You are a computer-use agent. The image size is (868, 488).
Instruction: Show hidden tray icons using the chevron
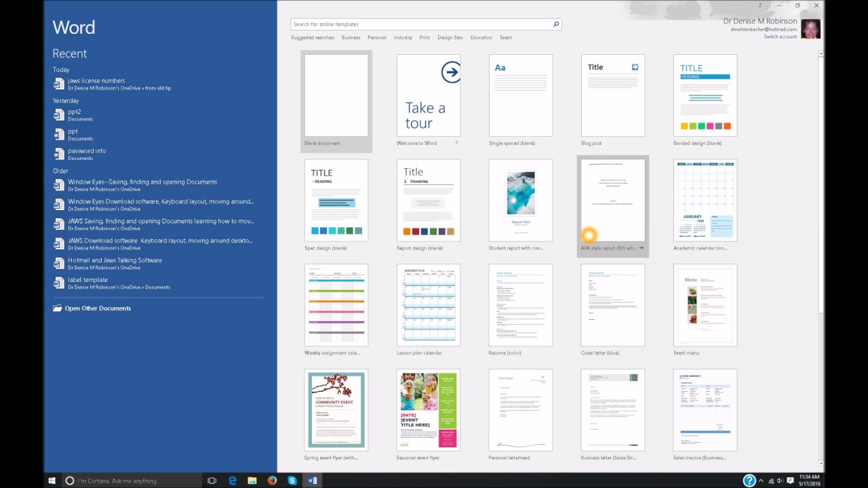761,481
